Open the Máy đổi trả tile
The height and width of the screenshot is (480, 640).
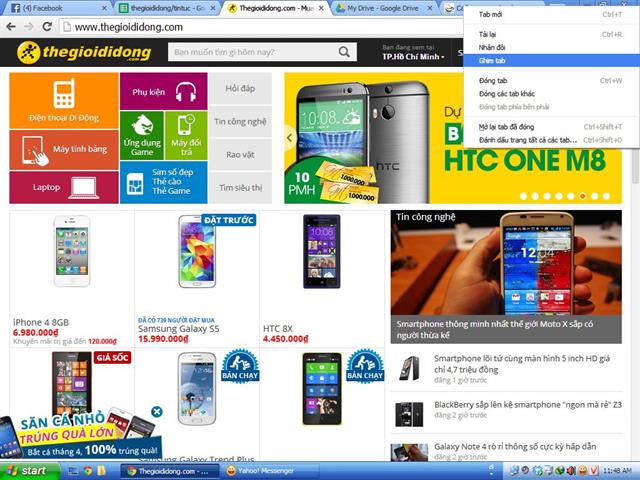click(186, 136)
